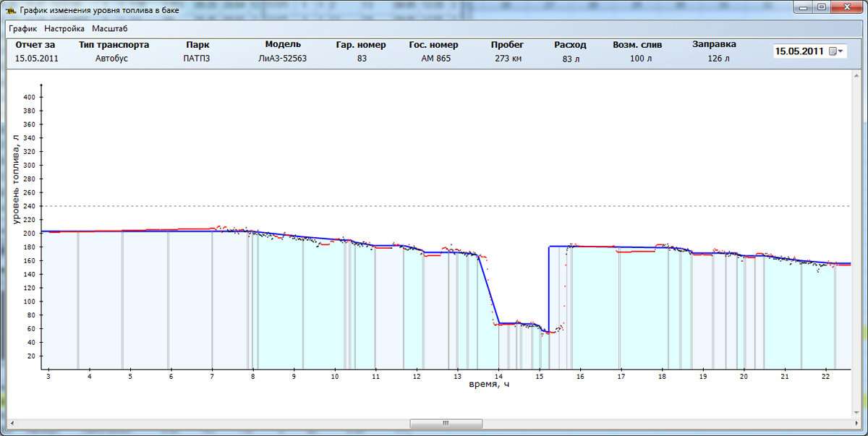Click the horizontal scrollbar thumb
The image size is (868, 436).
[x=446, y=424]
